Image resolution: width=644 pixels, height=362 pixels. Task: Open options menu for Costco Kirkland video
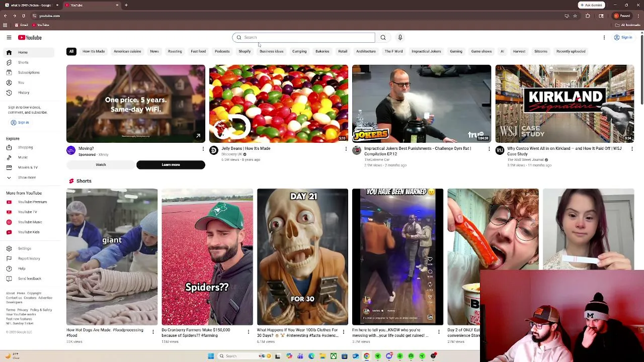coord(632,149)
